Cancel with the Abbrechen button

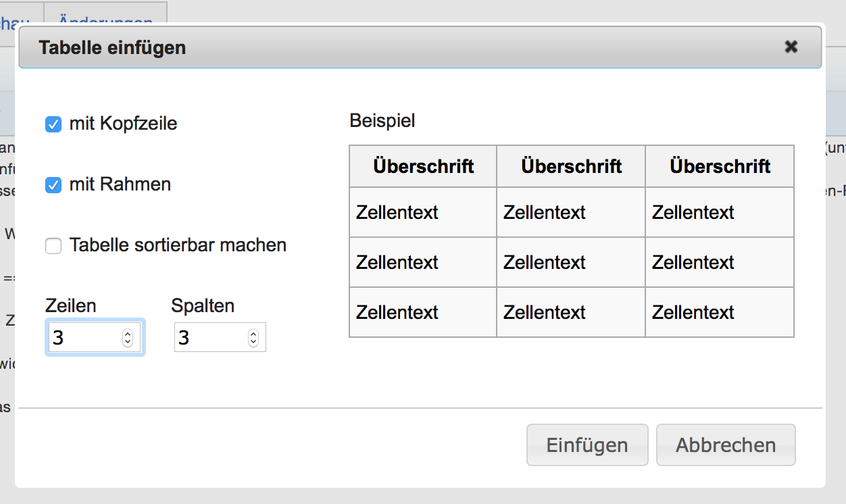coord(726,445)
